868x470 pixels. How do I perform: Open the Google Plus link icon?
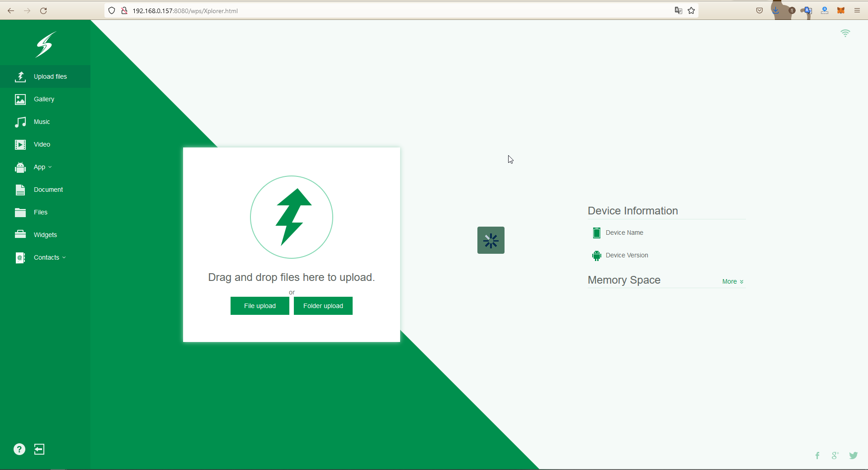coord(835,456)
